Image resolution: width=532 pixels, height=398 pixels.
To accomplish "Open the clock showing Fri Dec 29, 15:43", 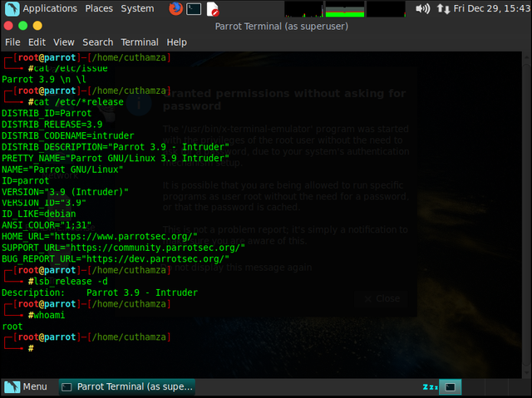I will pos(491,8).
